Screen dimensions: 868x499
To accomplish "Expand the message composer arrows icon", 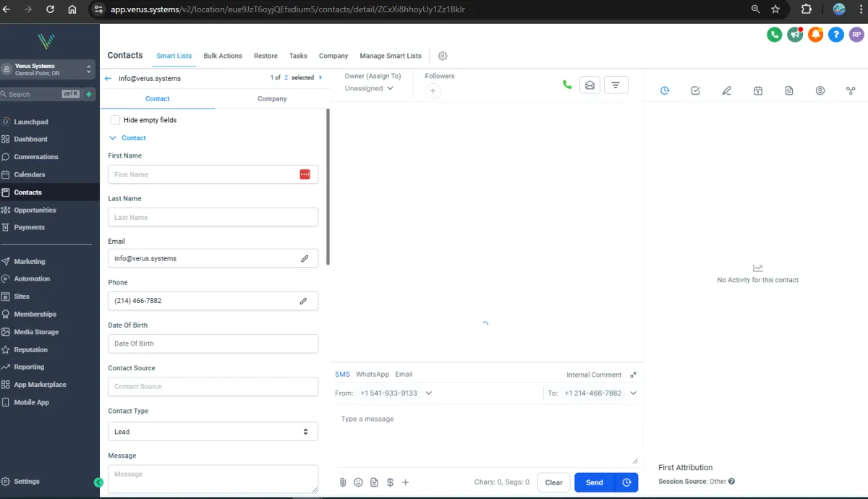I will (x=633, y=375).
